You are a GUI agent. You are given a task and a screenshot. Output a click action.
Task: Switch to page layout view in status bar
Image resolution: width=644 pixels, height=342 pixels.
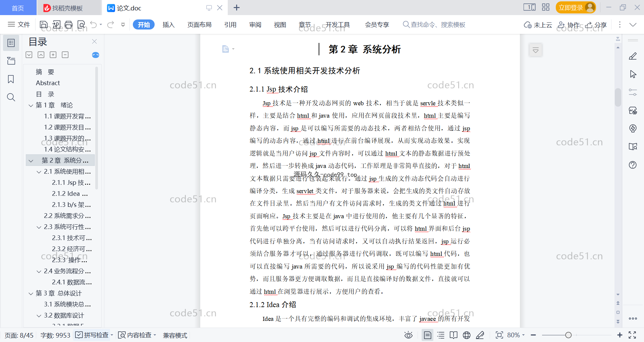tap(427, 335)
